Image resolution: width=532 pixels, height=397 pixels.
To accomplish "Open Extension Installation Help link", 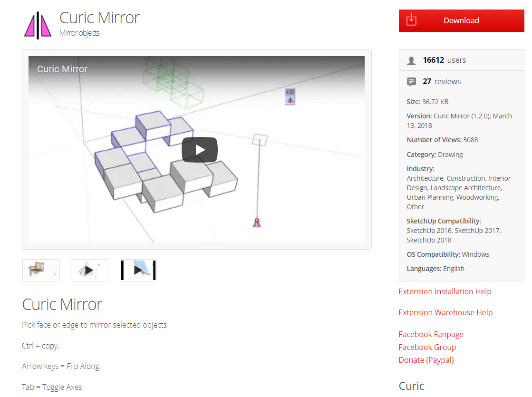I will 445,291.
